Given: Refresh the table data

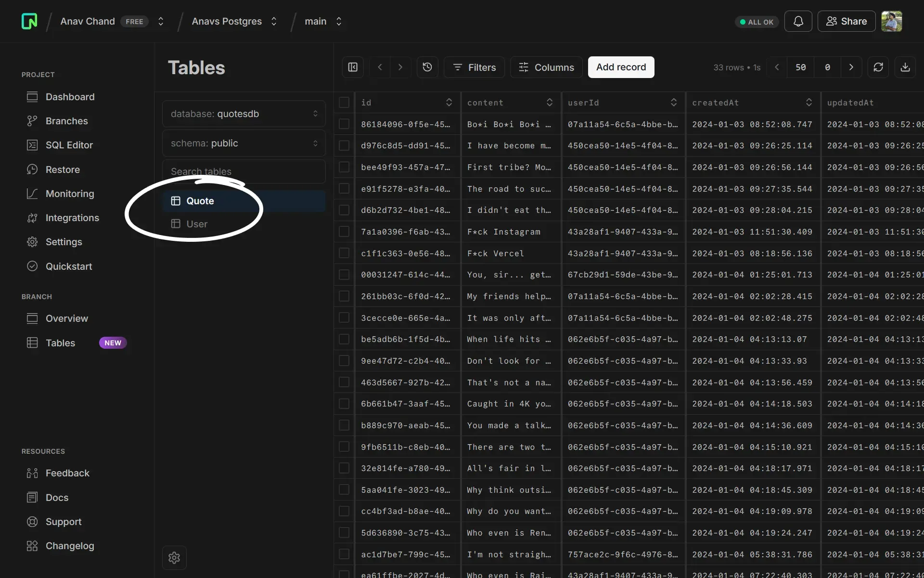Looking at the screenshot, I should tap(878, 67).
